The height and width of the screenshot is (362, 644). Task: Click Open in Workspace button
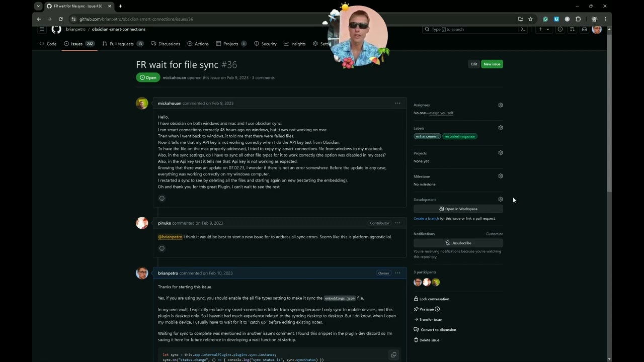coord(458,209)
